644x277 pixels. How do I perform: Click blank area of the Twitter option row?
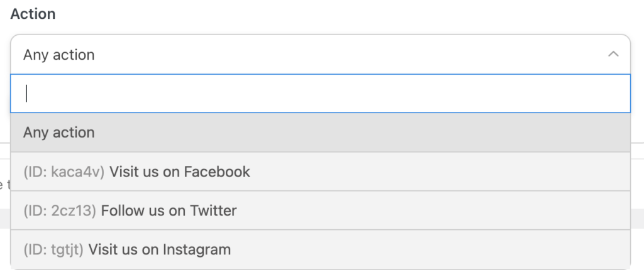[x=440, y=210]
